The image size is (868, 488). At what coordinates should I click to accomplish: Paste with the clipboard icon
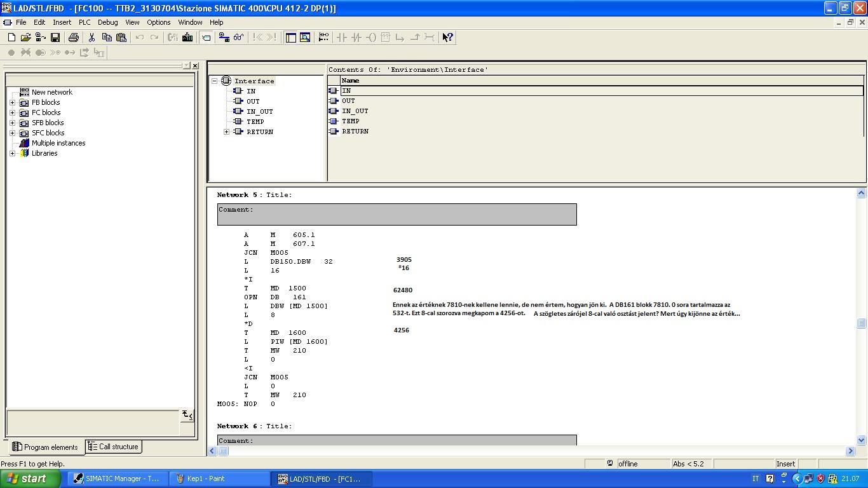(121, 37)
